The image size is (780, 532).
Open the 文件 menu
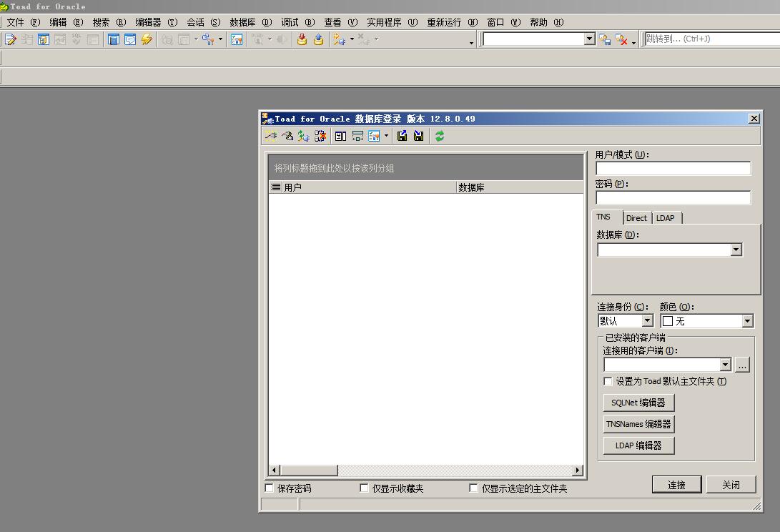click(23, 22)
